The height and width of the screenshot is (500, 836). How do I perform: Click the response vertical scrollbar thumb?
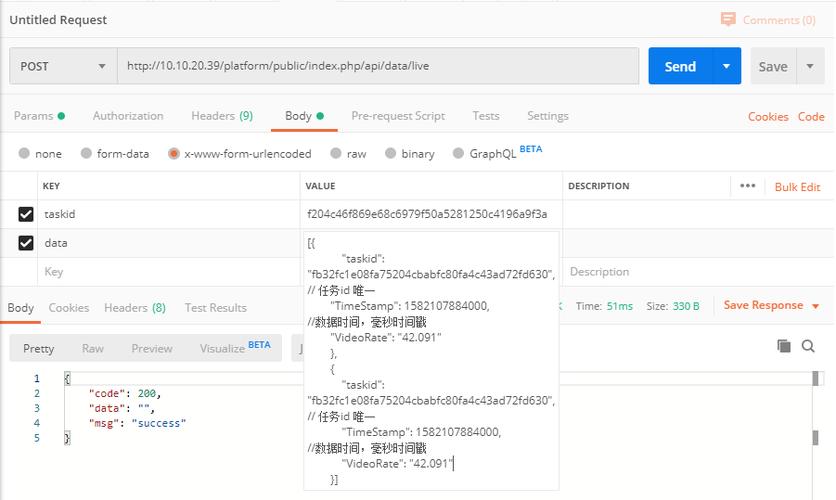(x=815, y=378)
